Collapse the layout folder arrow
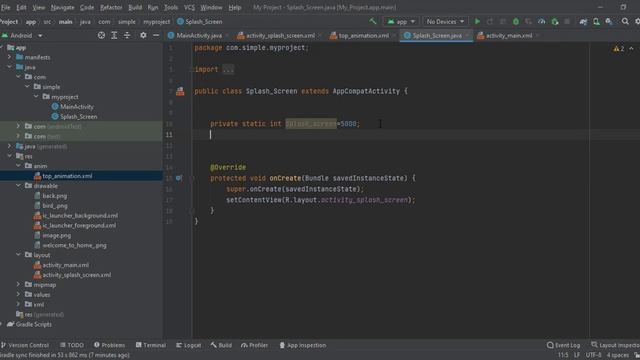Screen dimensions: 640x360 coord(19,255)
